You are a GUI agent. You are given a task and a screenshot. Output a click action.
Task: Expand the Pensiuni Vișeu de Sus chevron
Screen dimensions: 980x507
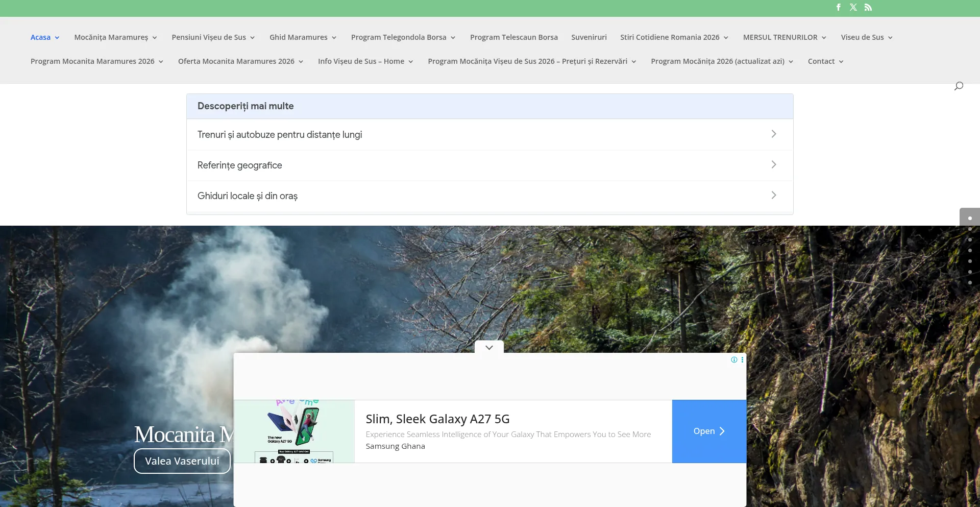click(252, 38)
